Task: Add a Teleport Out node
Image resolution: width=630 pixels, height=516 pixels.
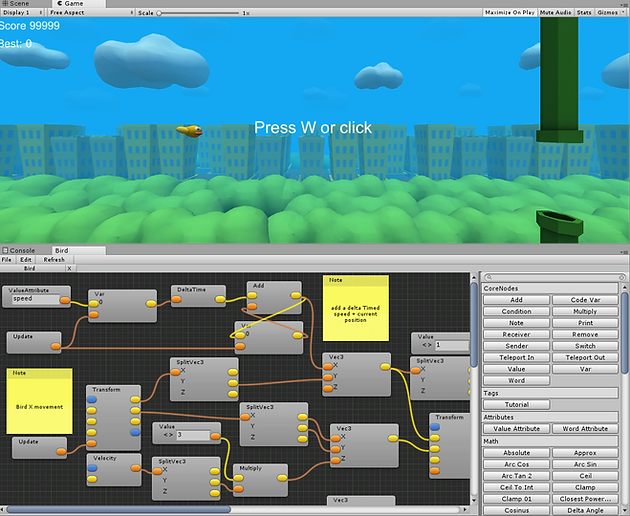Action: (585, 357)
